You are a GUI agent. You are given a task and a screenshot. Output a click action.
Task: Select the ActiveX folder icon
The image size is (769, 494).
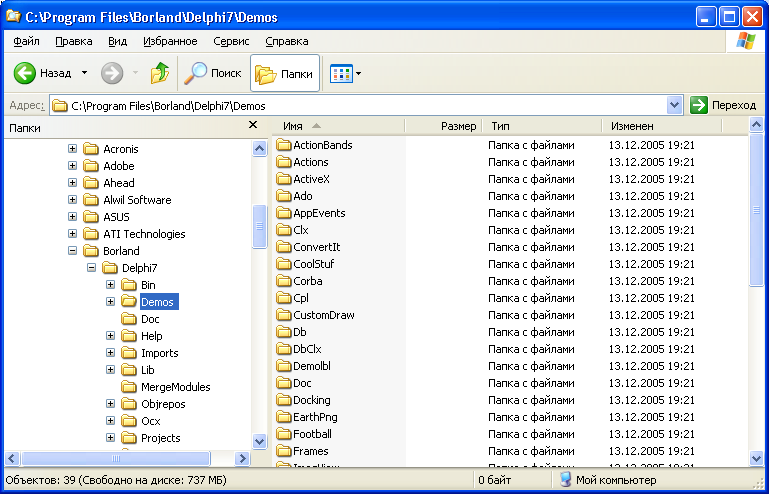283,179
